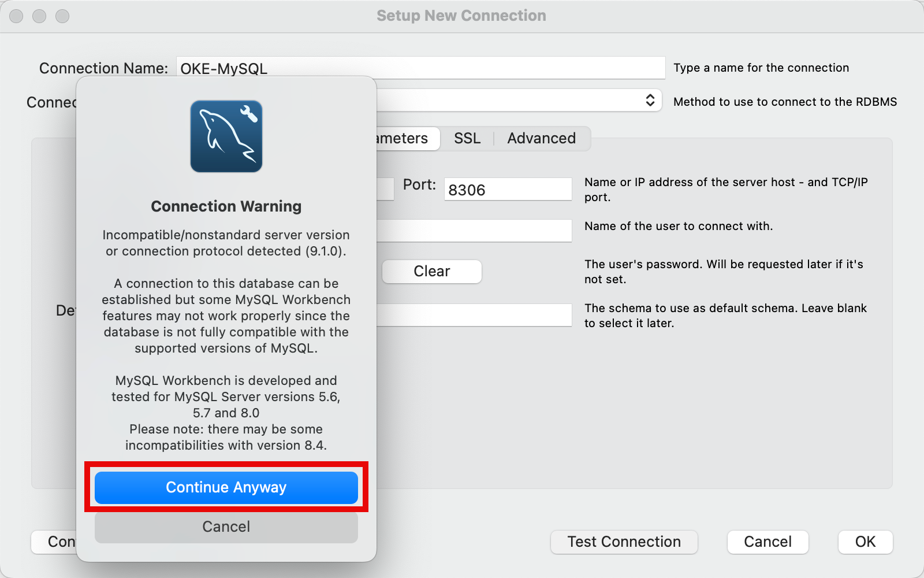Open the Advanced tab
Viewport: 924px width, 578px height.
pos(541,138)
